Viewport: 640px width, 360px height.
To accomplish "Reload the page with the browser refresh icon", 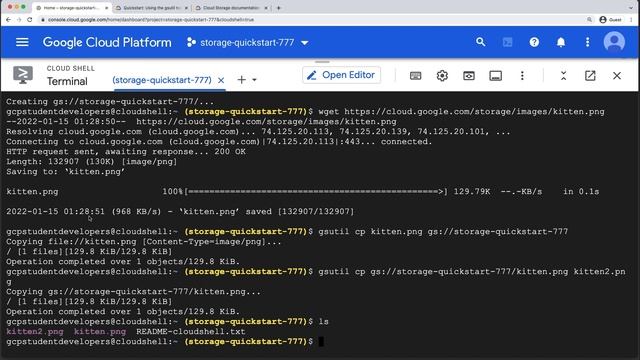I will [x=29, y=20].
